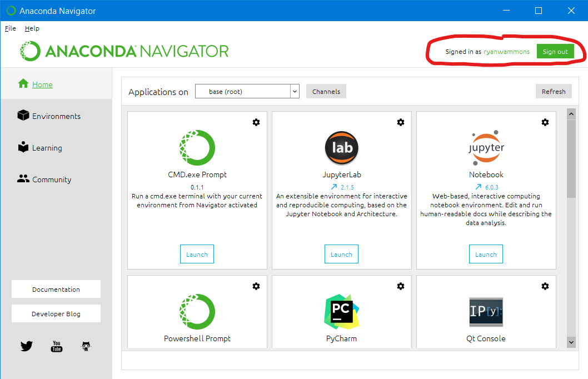Click the scrollbar down arrow

coord(571,342)
